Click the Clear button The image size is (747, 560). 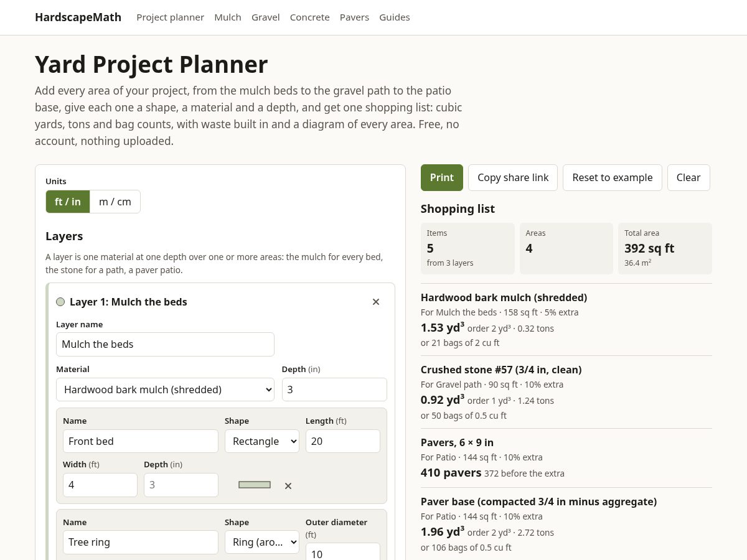[688, 177]
